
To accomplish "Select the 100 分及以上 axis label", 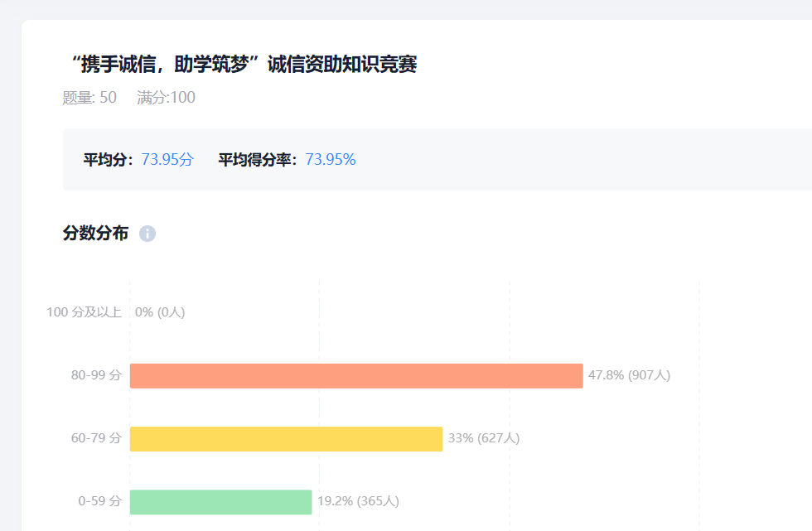I will tap(84, 312).
